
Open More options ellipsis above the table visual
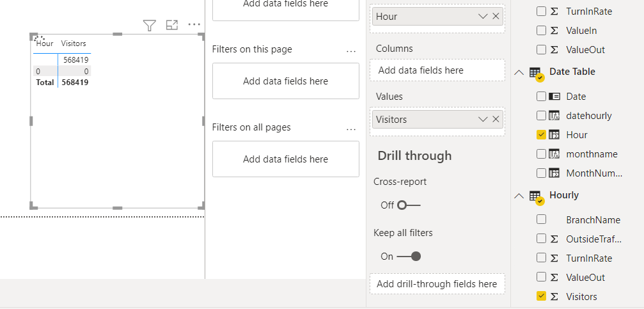click(194, 25)
